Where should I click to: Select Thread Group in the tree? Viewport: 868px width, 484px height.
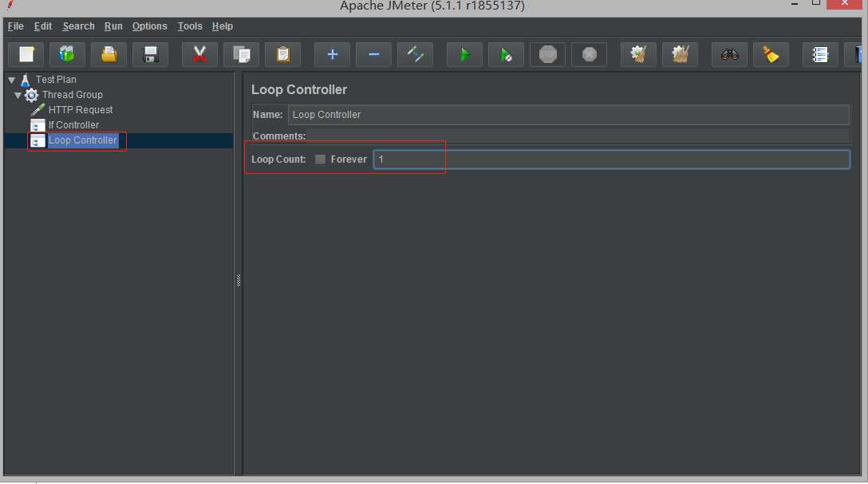[x=72, y=95]
